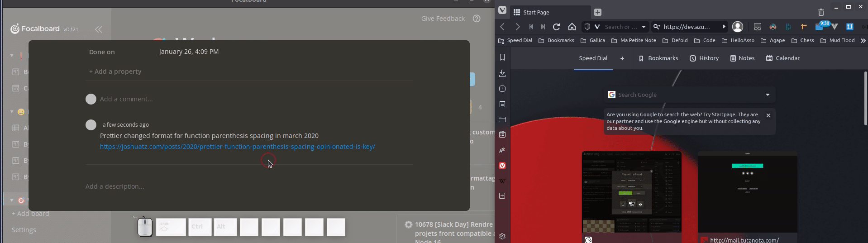Open search engine magnifier dropdown

pos(657,27)
